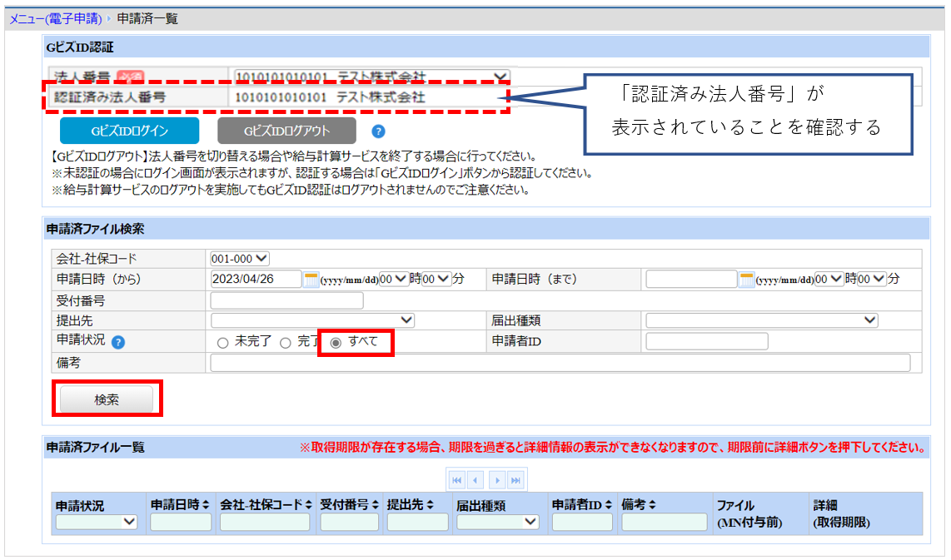The height and width of the screenshot is (560, 951).
Task: Click the GビズID help question mark icon
Action: [378, 131]
